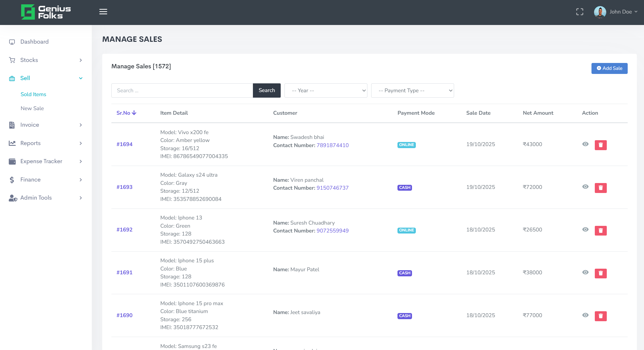Screen dimensions: 644x350
Task: Open invoice link #1693
Action: coord(124,187)
